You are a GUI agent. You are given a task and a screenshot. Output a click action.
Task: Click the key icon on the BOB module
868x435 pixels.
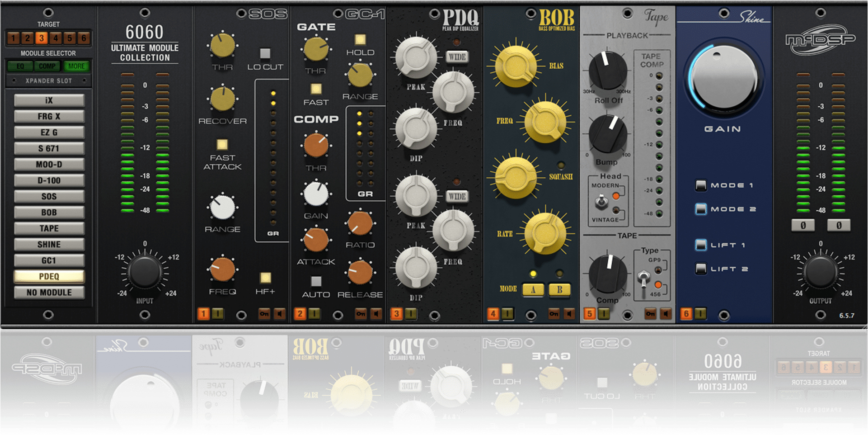coord(554,314)
